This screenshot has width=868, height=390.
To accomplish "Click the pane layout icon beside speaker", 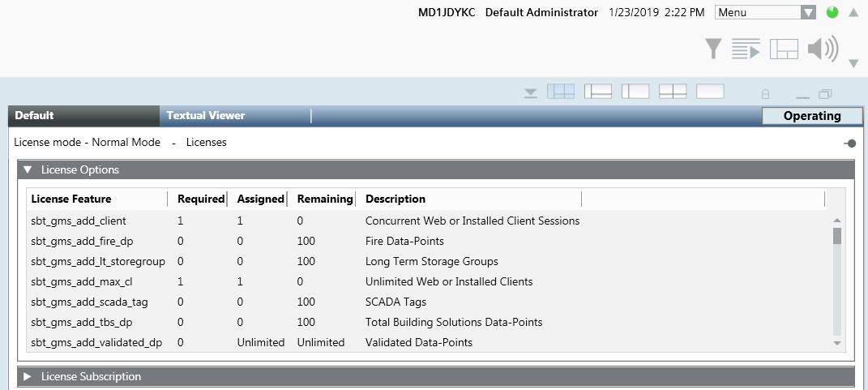I will pyautogui.click(x=784, y=49).
